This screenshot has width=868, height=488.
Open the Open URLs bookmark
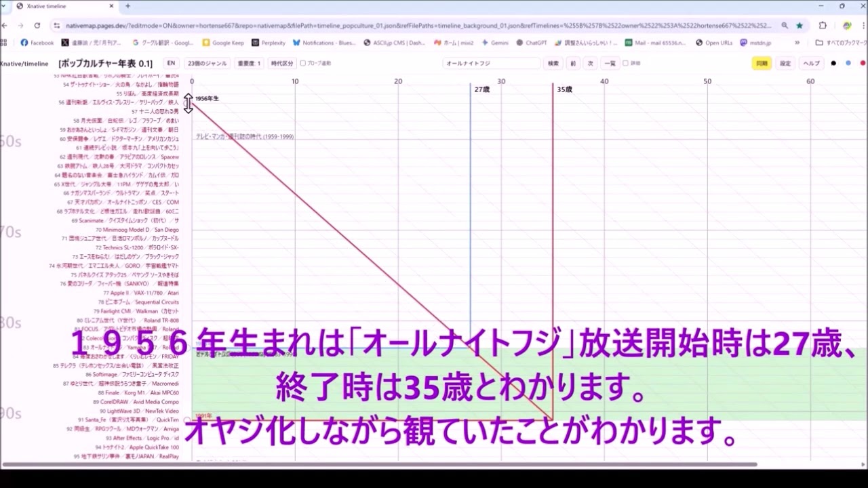click(x=713, y=42)
